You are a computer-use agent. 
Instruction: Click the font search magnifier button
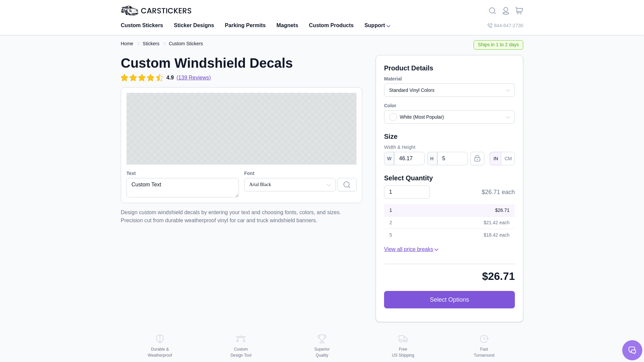[x=346, y=185]
